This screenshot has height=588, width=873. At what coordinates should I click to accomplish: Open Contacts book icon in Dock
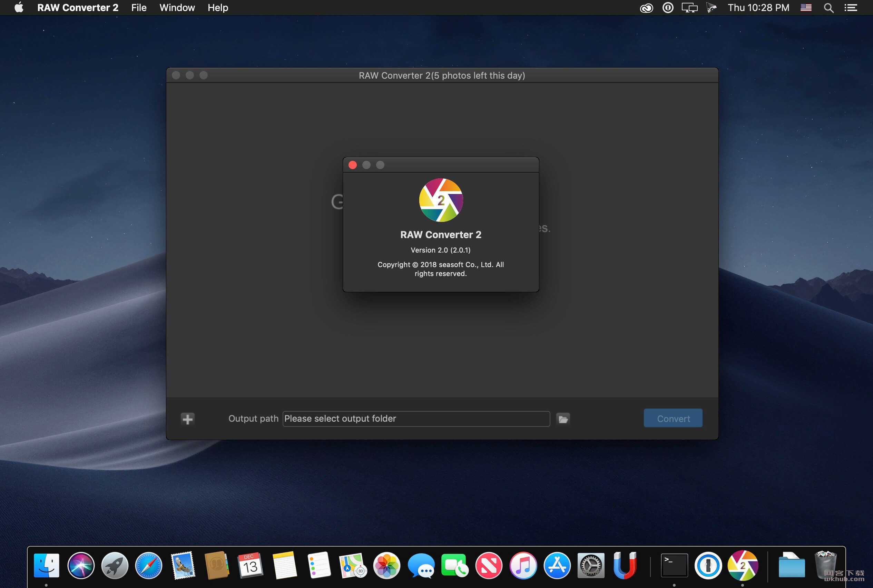[x=217, y=565]
